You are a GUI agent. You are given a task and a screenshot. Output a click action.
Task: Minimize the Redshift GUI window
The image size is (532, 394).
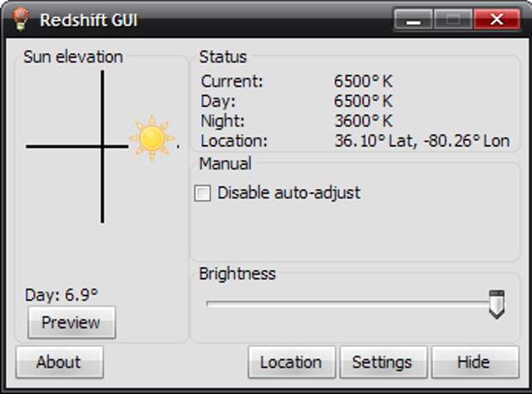414,20
